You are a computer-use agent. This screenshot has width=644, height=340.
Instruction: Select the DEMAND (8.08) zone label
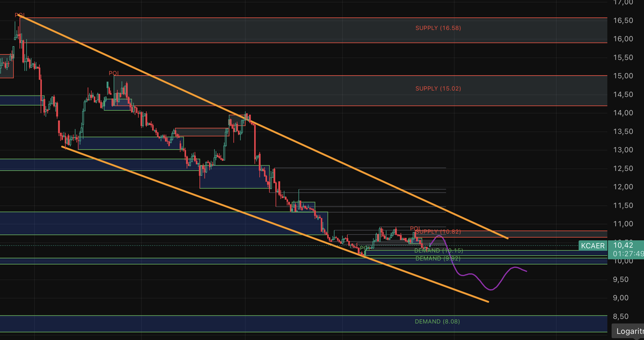click(437, 322)
